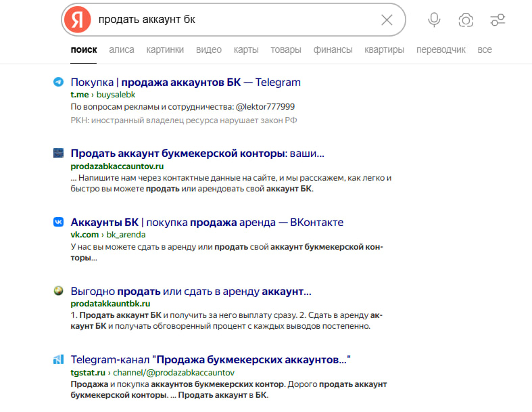Go to the «товары» tab
The width and height of the screenshot is (532, 412).
(286, 50)
